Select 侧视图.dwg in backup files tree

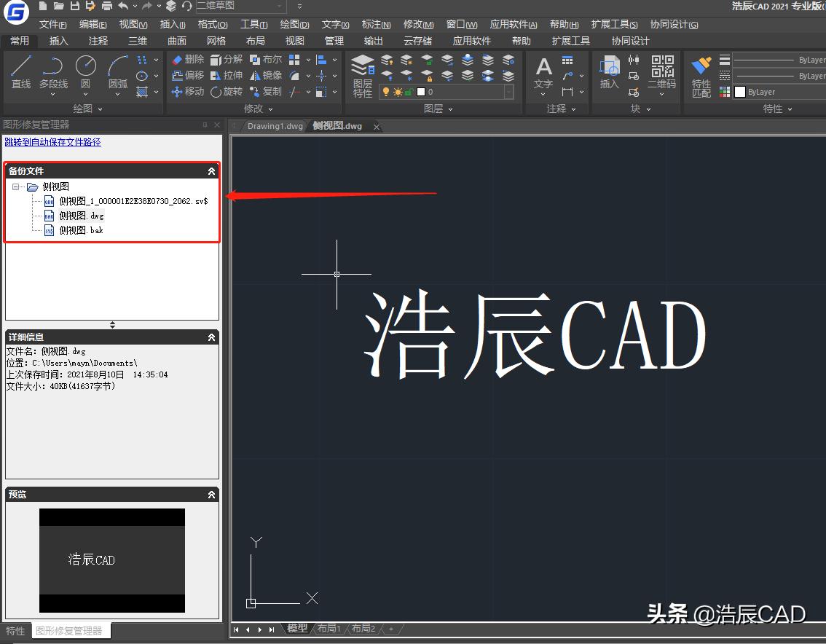[x=82, y=216]
